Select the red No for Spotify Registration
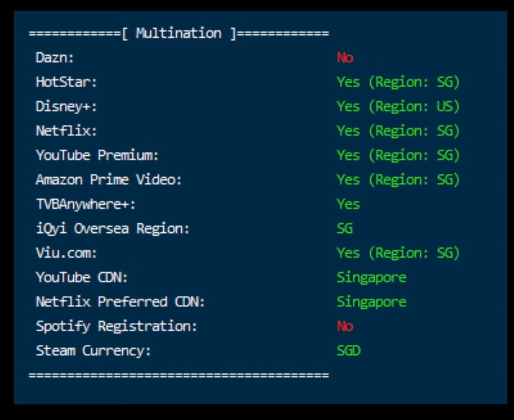514x420 pixels. click(345, 326)
